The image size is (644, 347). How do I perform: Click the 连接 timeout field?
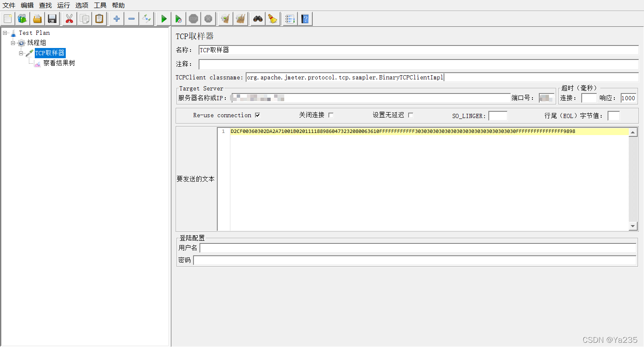(x=589, y=98)
